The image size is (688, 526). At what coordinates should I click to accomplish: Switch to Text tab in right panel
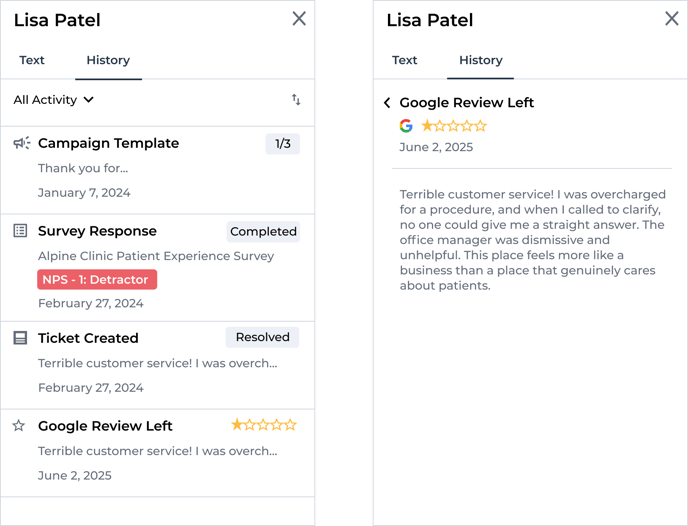tap(405, 60)
